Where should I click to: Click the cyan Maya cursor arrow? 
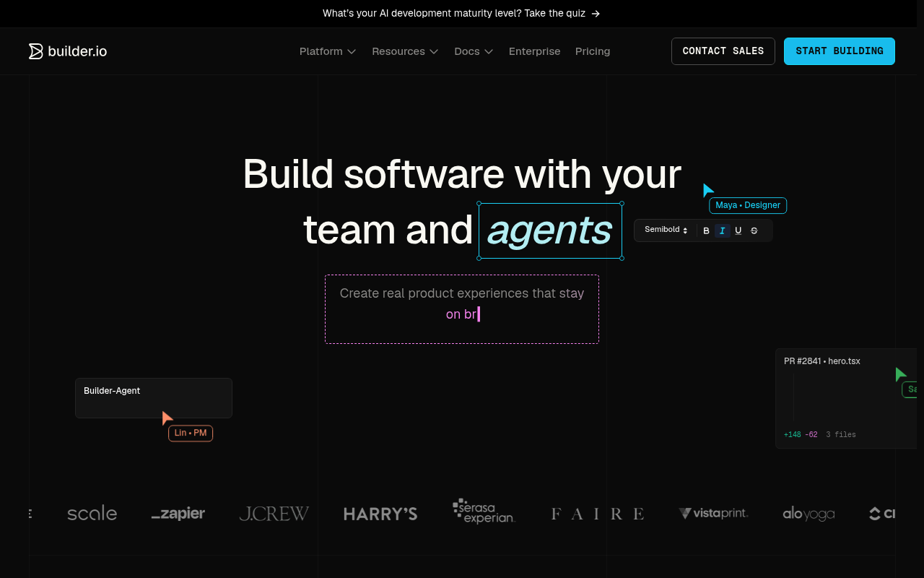tap(708, 190)
